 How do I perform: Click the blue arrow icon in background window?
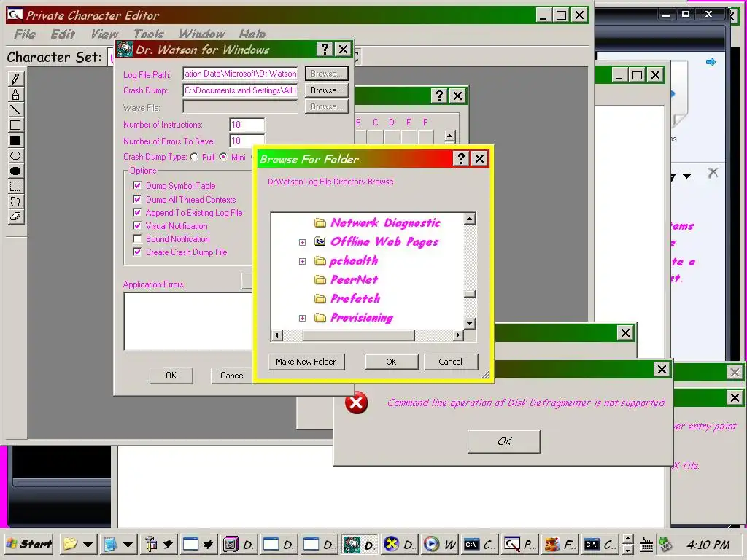point(711,62)
